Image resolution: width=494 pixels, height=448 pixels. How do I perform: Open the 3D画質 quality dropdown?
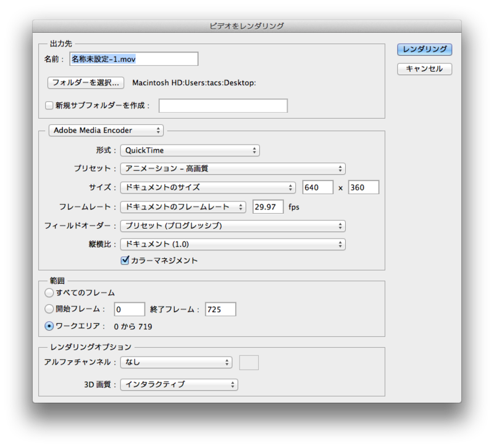tap(179, 384)
